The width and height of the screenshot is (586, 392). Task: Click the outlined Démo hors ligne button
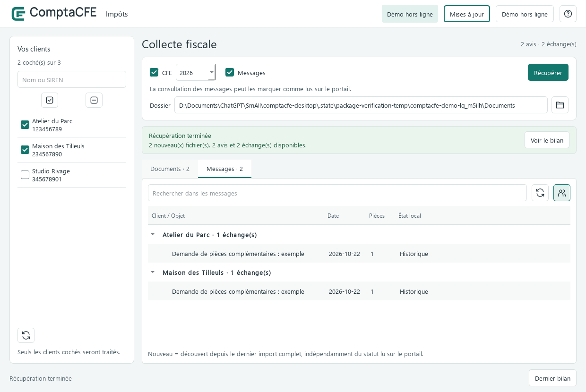(525, 14)
